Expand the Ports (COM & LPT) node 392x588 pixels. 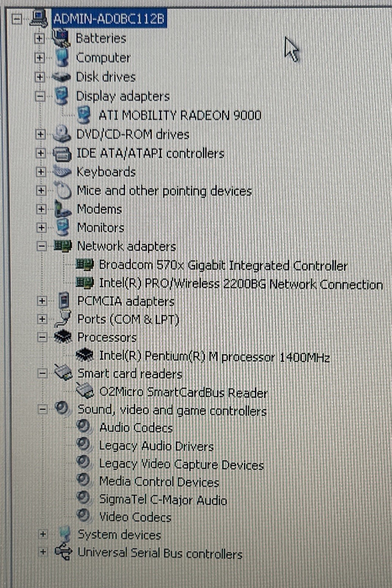tap(42, 319)
